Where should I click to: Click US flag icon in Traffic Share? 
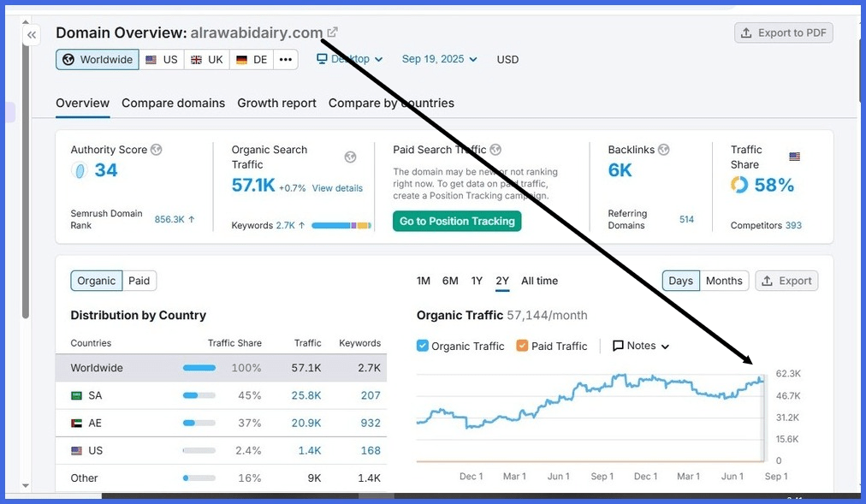[794, 157]
